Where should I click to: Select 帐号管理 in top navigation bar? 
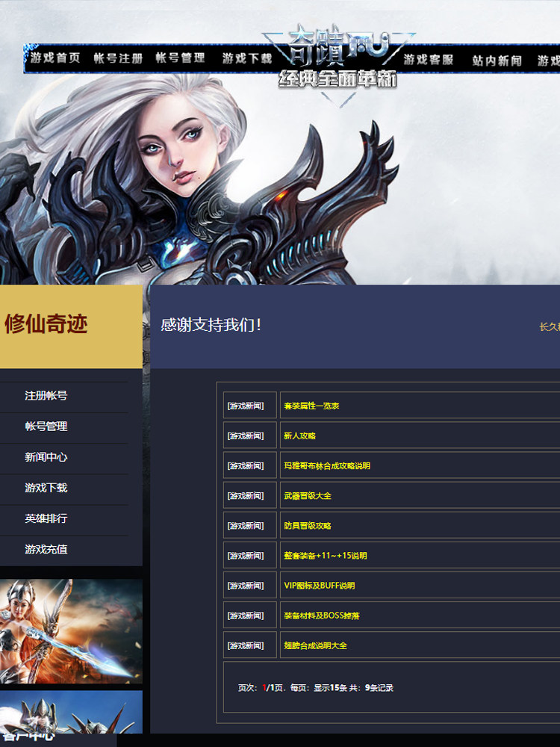click(x=181, y=58)
